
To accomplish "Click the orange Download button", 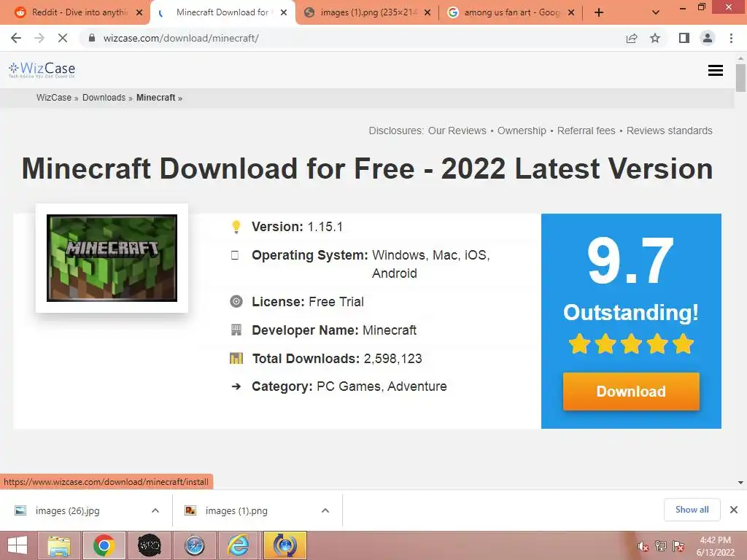I will [631, 392].
